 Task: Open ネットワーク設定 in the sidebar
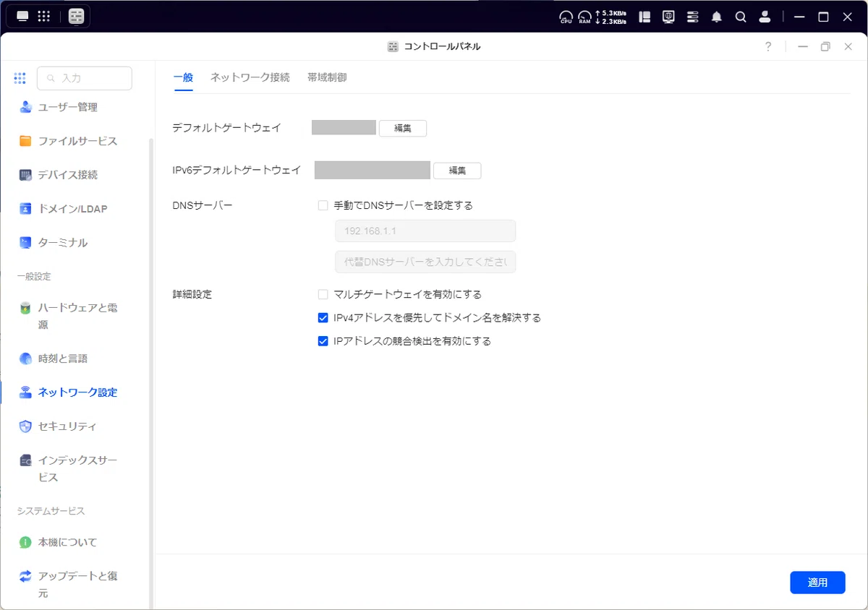(77, 392)
